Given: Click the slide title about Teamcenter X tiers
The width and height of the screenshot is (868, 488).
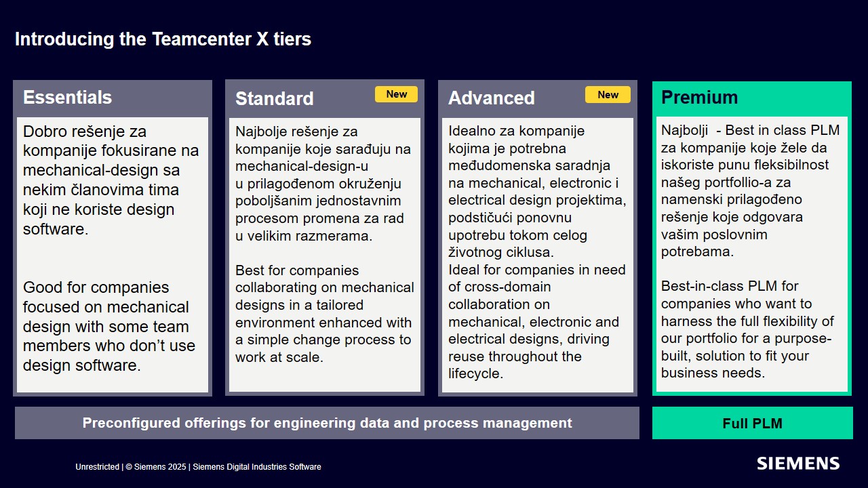Looking at the screenshot, I should point(163,39).
